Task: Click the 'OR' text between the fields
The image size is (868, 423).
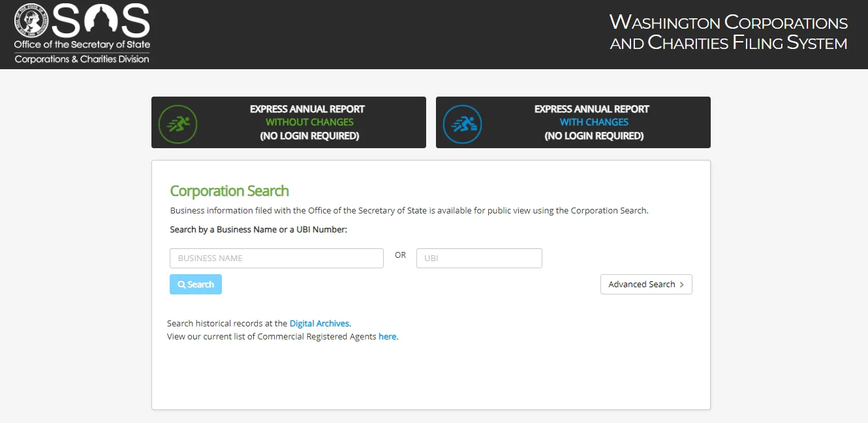Action: [x=400, y=255]
